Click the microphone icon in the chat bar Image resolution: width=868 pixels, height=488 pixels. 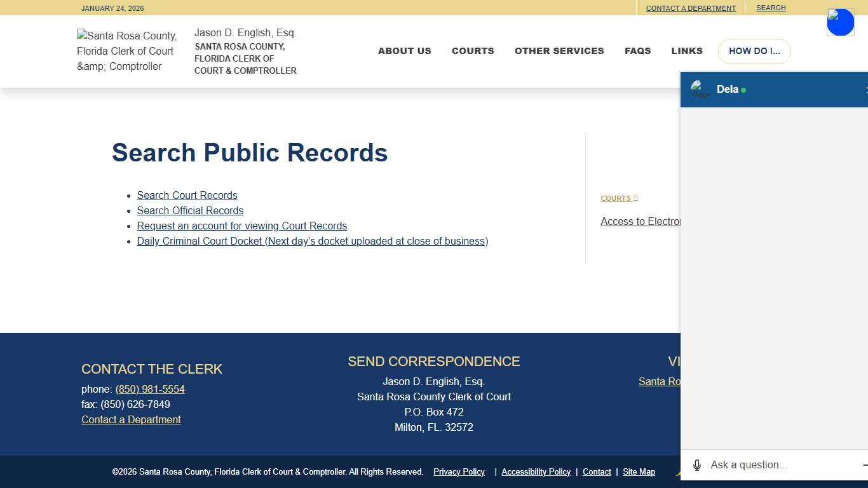point(696,464)
